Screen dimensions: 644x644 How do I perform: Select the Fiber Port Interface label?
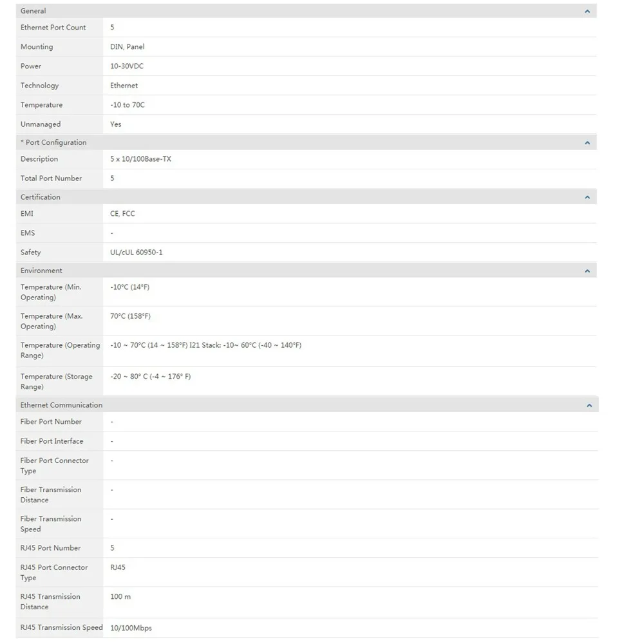pos(52,441)
